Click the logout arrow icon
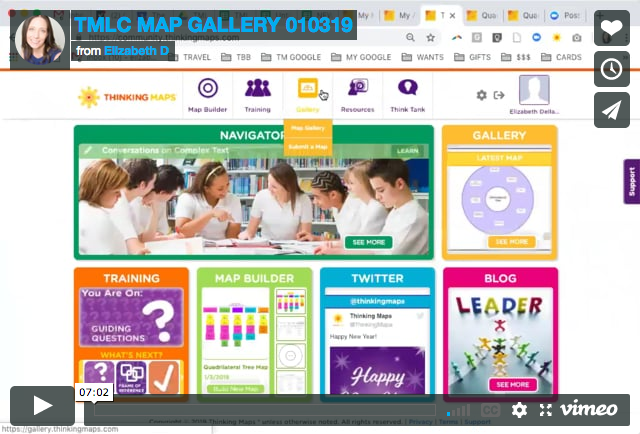The height and width of the screenshot is (434, 640). (499, 95)
